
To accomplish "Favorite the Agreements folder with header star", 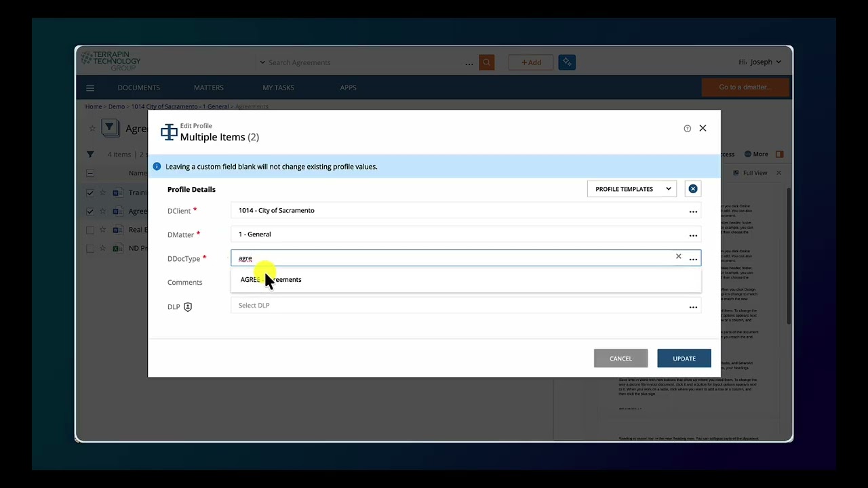I will 92,128.
